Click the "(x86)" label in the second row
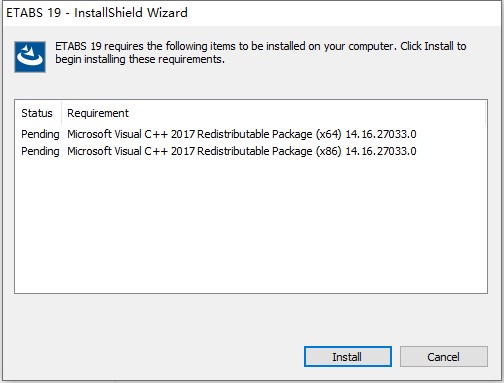 pyautogui.click(x=329, y=151)
